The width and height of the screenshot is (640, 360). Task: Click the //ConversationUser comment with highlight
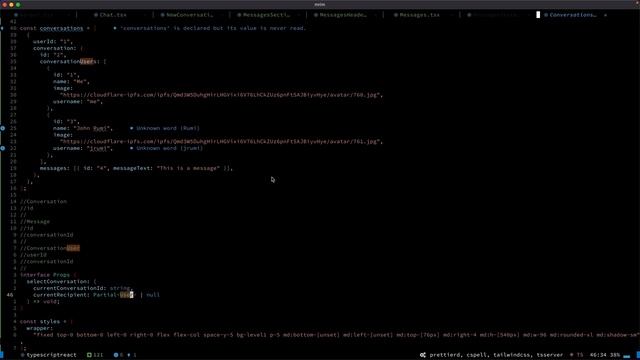point(50,248)
